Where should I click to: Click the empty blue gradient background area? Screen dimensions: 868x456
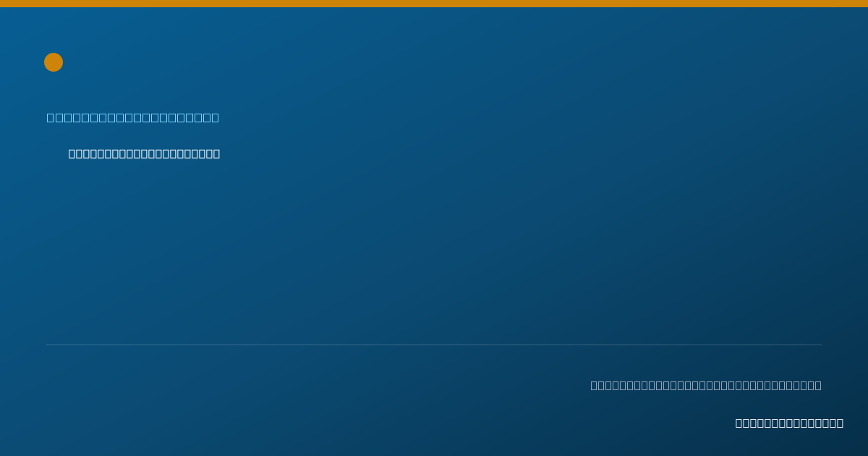(x=434, y=246)
